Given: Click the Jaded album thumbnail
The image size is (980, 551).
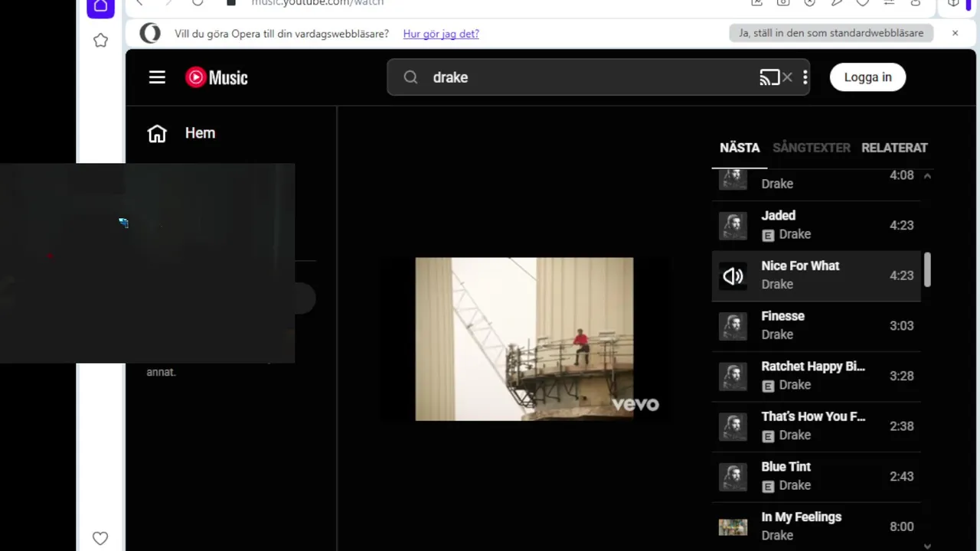Looking at the screenshot, I should pos(733,225).
